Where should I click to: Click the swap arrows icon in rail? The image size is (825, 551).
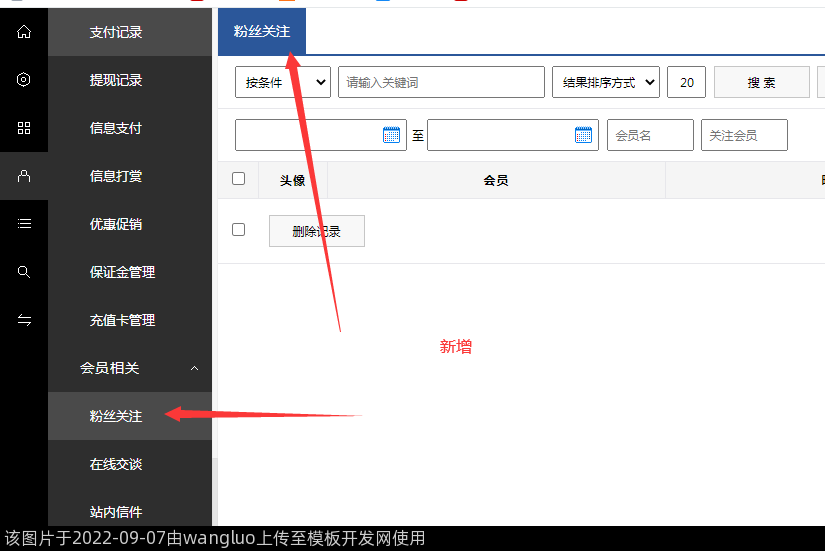pyautogui.click(x=24, y=320)
